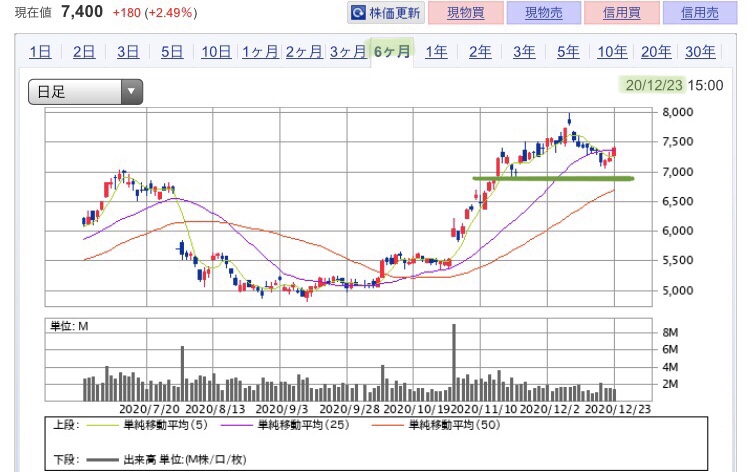Choose the 3ヶ月 period tab
The image size is (748, 472).
tap(348, 52)
